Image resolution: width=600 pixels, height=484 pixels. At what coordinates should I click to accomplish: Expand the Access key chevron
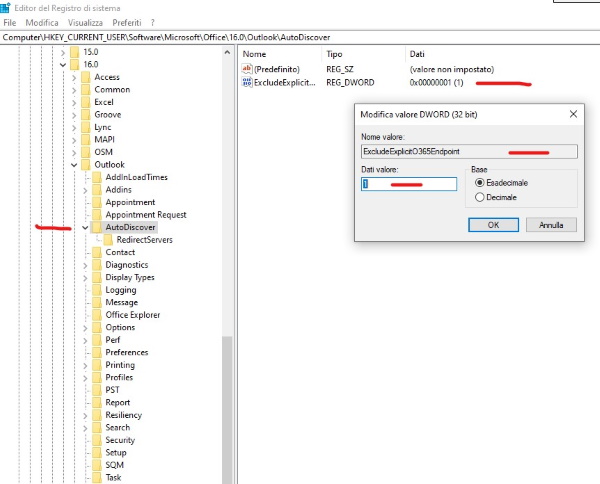tap(74, 78)
